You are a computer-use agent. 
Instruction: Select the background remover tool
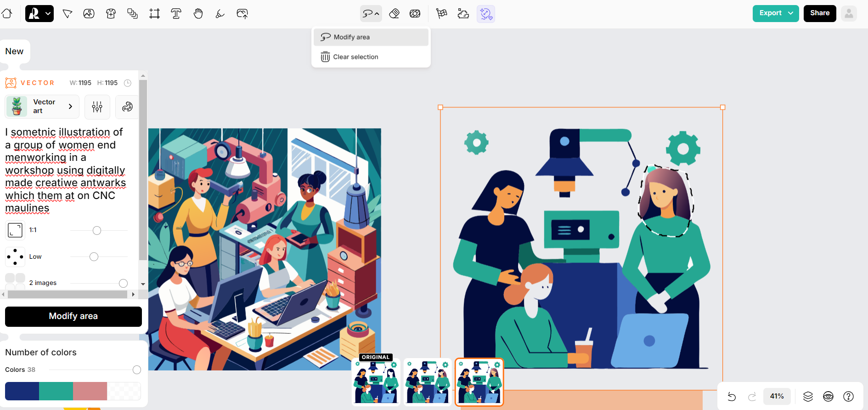coord(415,14)
